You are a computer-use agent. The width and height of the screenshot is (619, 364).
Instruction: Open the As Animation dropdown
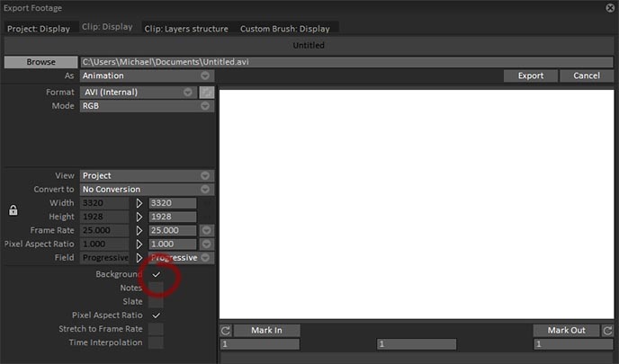tap(148, 75)
